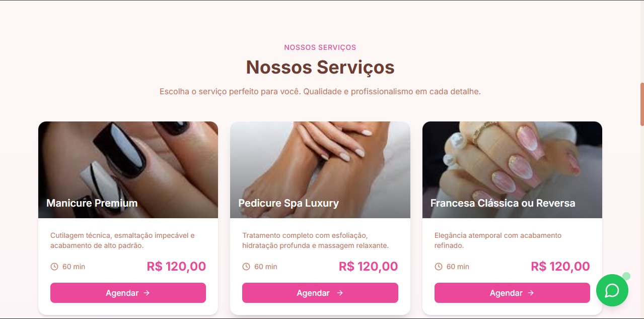Schedule Manicure Premium with Agendar button
644x319 pixels.
click(x=128, y=293)
